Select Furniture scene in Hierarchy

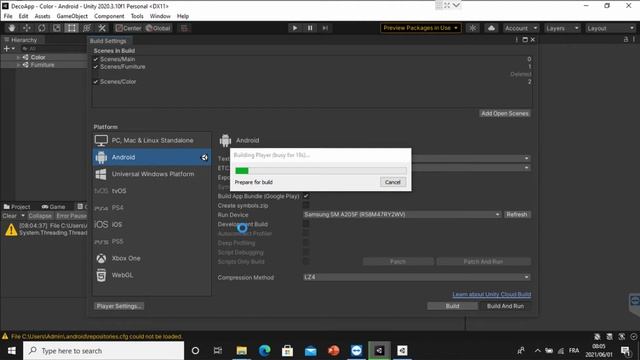(42, 65)
